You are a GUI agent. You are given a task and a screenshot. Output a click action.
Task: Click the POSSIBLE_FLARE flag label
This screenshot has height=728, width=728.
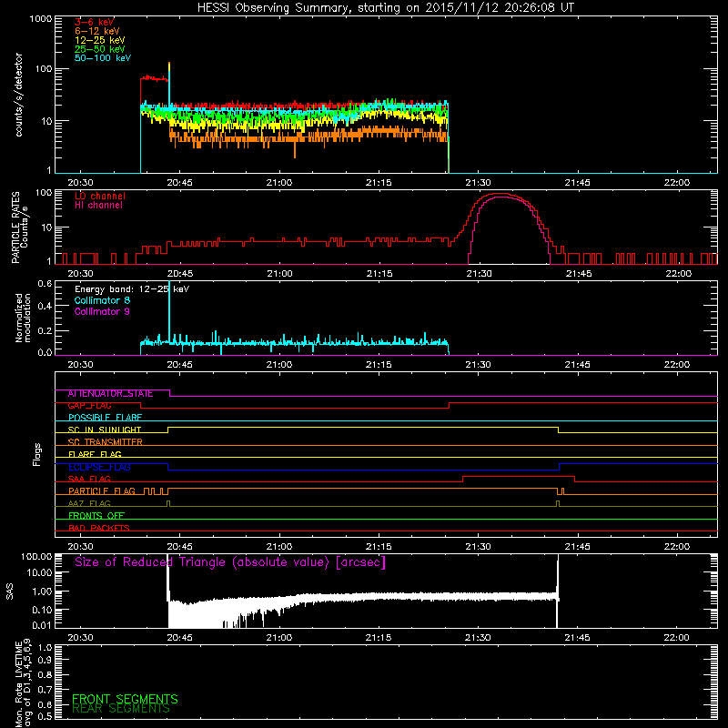pyautogui.click(x=105, y=418)
